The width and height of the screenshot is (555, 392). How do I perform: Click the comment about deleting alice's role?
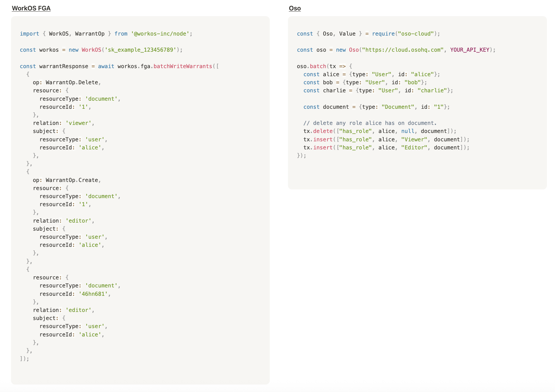pos(370,123)
